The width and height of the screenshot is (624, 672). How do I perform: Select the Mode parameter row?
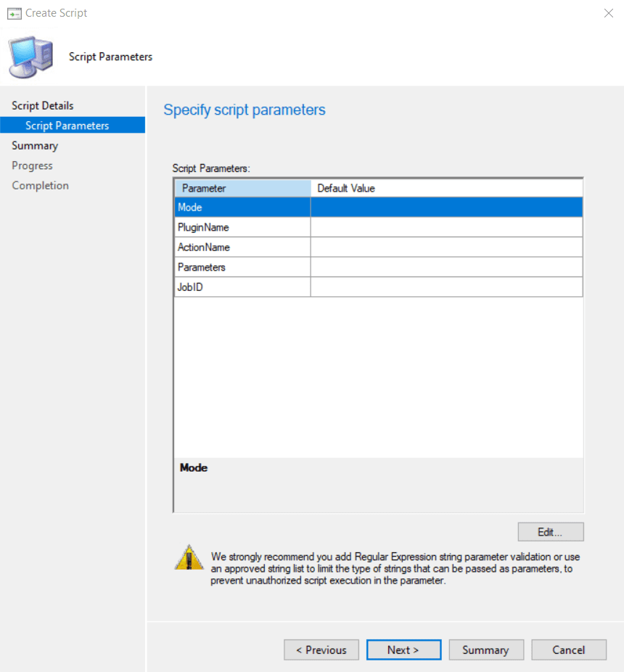(x=242, y=208)
